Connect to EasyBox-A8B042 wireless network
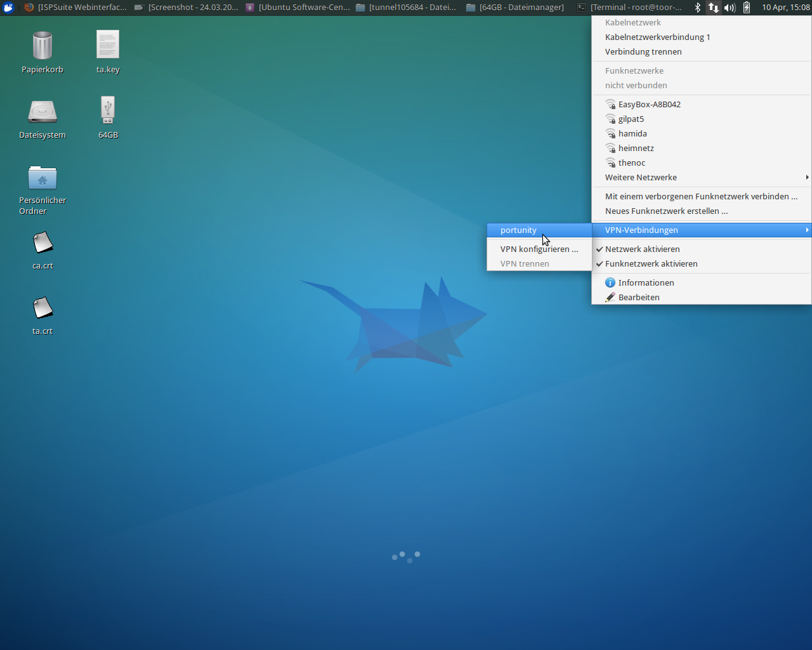 click(x=649, y=105)
